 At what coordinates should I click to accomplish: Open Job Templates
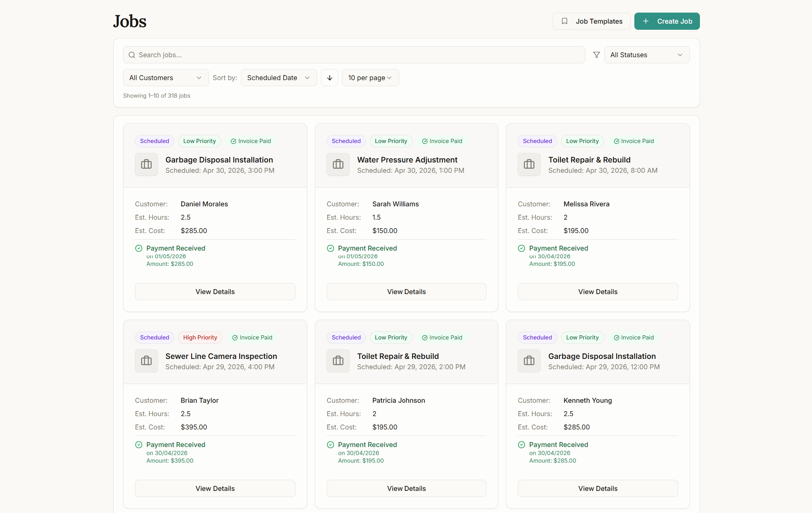pyautogui.click(x=592, y=21)
